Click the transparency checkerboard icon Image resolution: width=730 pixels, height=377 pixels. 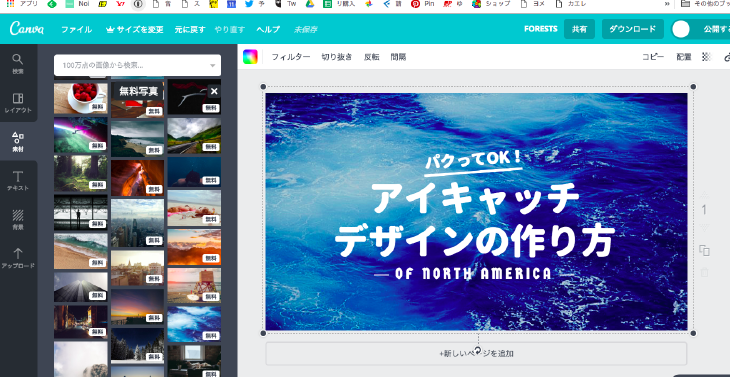click(707, 57)
